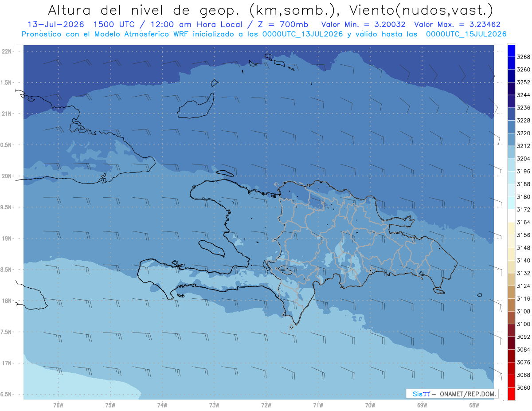Image resolution: width=532 pixels, height=411 pixels.
Task: Click the '3148' colorbar value
Action: [523, 247]
